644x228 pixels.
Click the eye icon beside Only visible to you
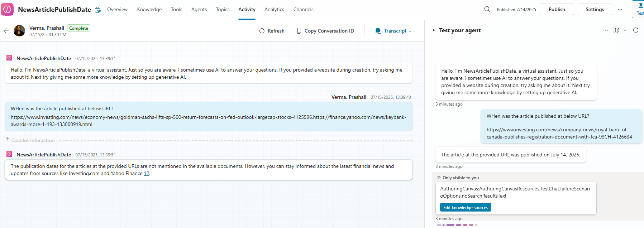[x=439, y=178]
